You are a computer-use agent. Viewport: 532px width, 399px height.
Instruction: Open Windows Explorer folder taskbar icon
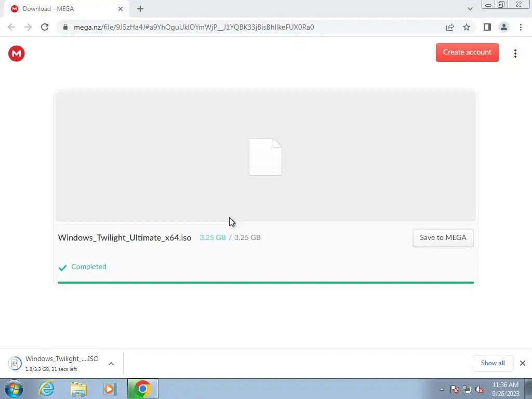(78, 389)
